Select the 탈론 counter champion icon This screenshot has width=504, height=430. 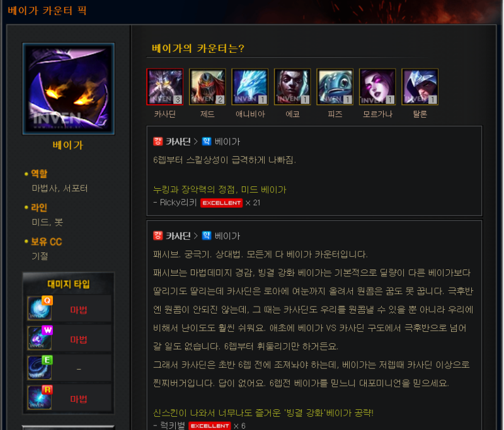point(420,87)
